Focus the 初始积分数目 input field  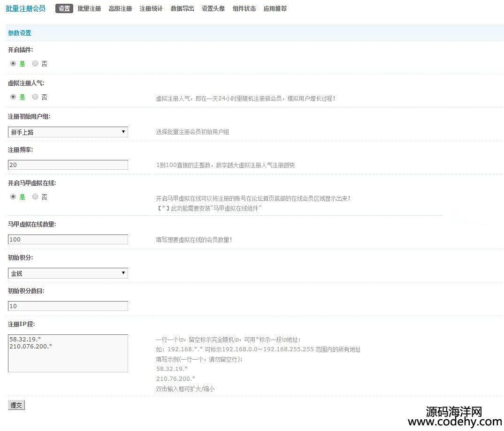(68, 306)
